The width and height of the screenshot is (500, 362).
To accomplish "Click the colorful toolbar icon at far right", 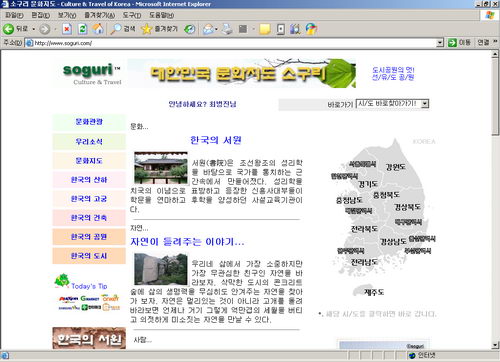I will [311, 29].
